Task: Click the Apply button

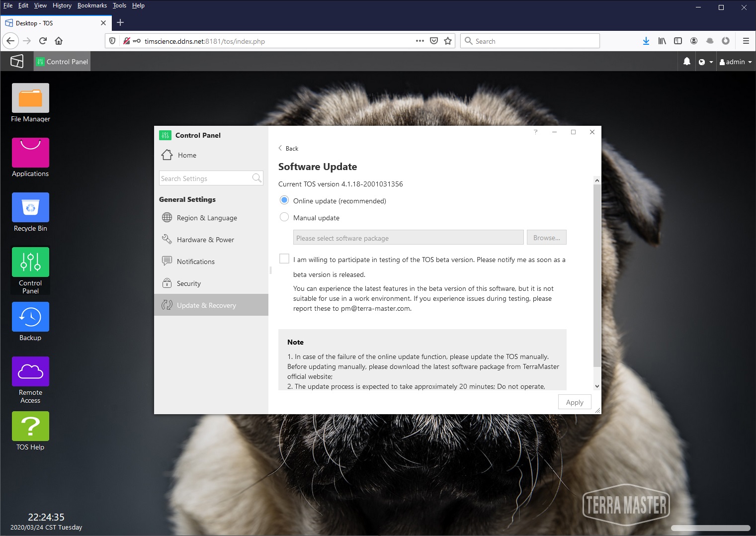Action: tap(574, 402)
